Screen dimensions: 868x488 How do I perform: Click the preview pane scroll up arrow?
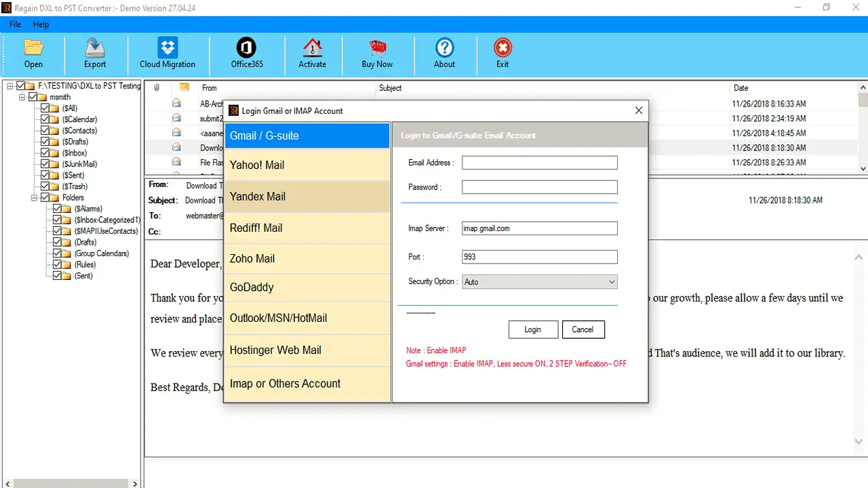[859, 258]
